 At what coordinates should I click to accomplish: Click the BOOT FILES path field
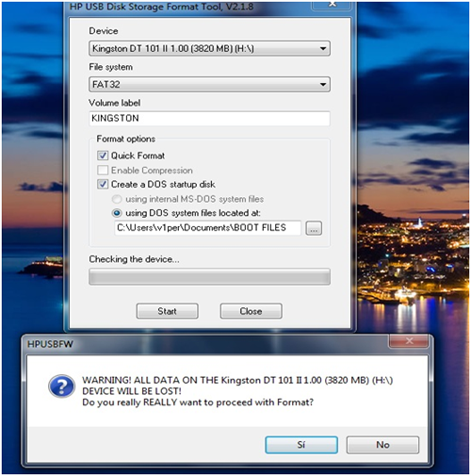(207, 228)
